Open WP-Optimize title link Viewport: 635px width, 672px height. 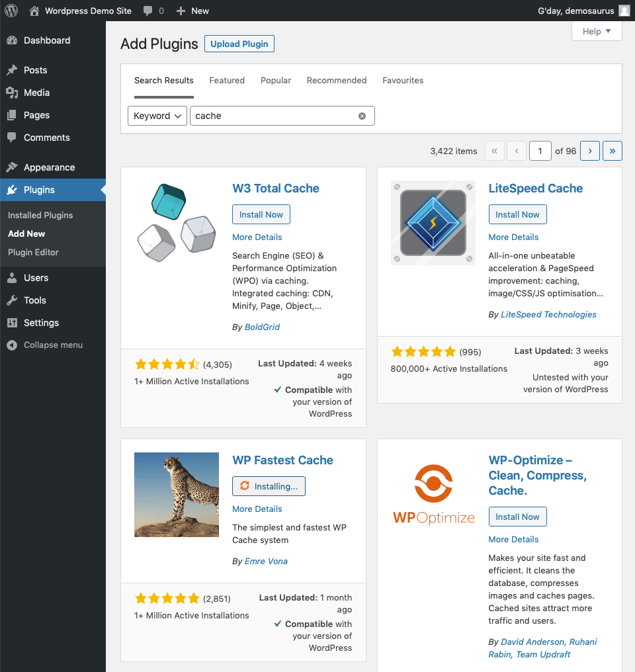(537, 476)
